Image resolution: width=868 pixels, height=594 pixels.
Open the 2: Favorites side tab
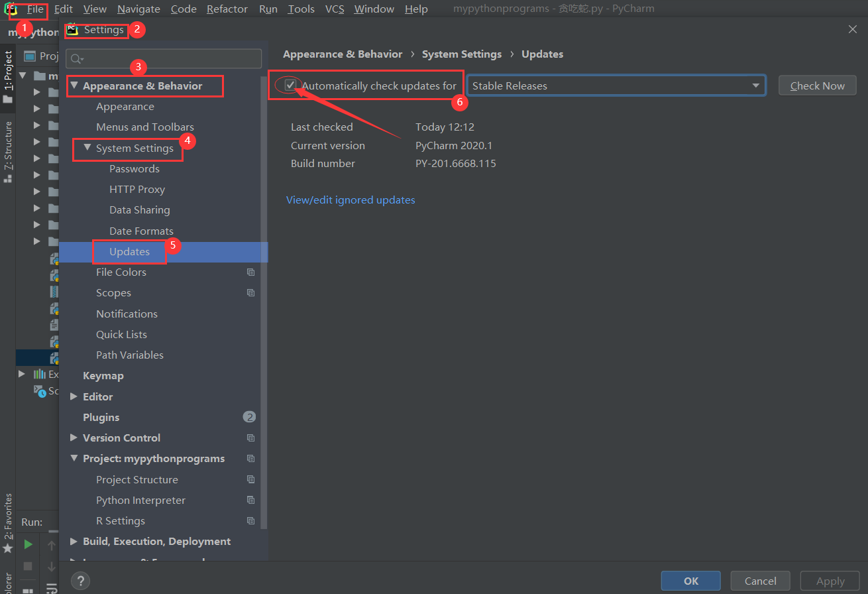8,516
